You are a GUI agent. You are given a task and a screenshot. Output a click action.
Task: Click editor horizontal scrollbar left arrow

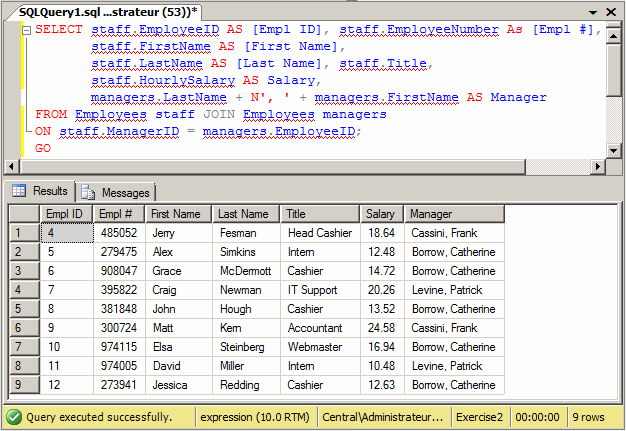[11, 166]
